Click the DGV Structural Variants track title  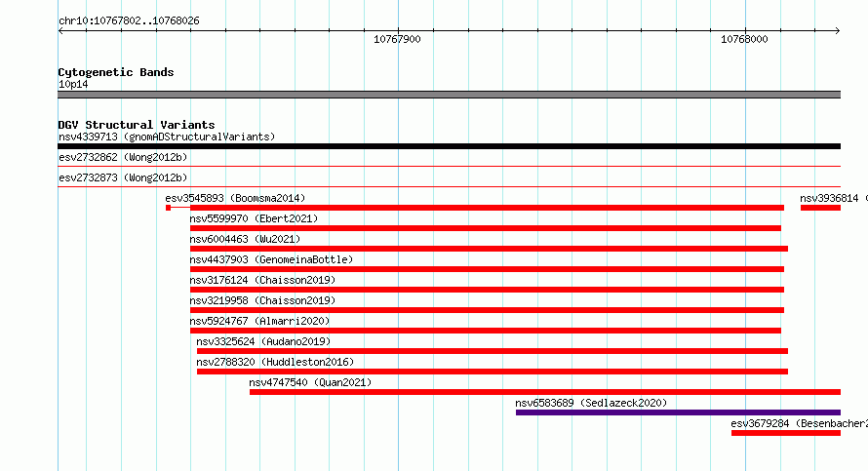[137, 125]
